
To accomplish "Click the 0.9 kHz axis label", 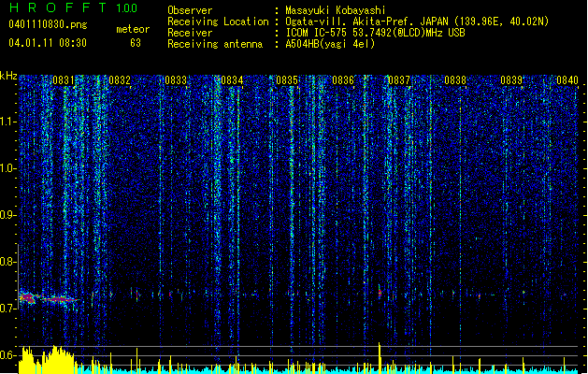I will click(8, 215).
